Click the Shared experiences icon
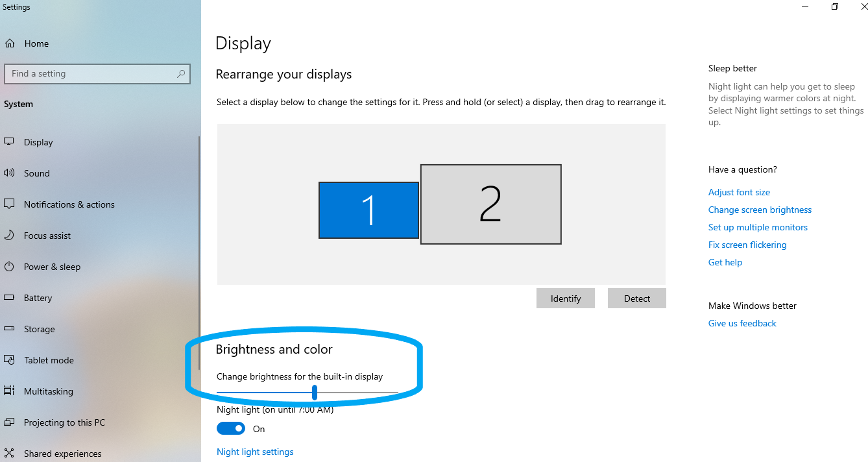 (x=9, y=453)
